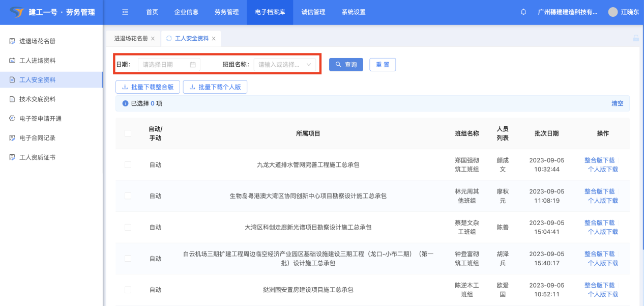Click the refresh icon on 工人安全资料 tab
644x306 pixels.
pos(169,38)
